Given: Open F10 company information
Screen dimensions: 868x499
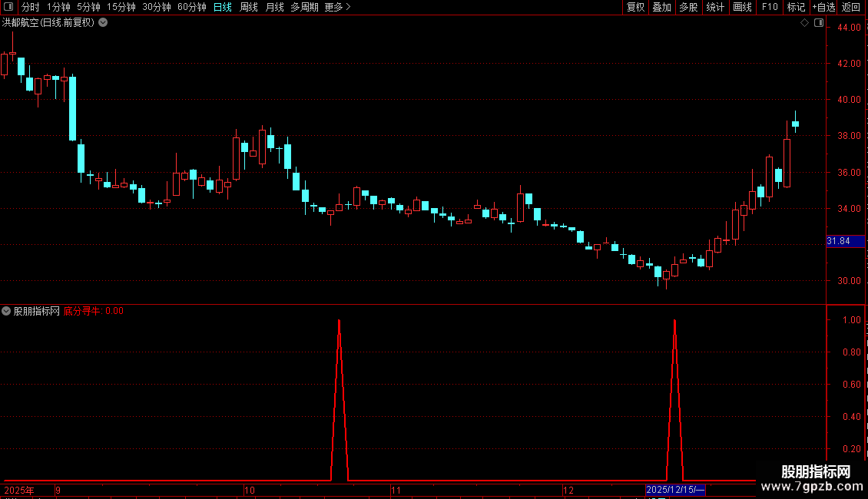Looking at the screenshot, I should click(770, 7).
